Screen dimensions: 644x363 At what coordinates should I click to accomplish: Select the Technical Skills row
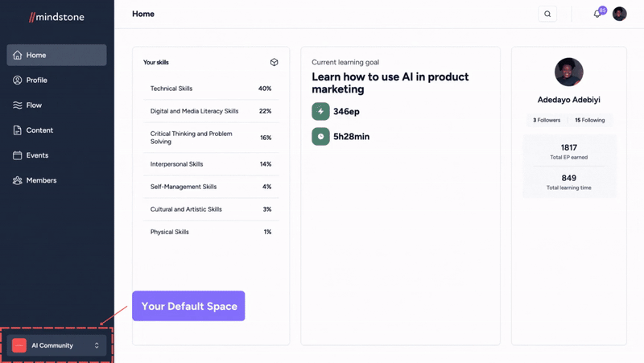coord(211,89)
